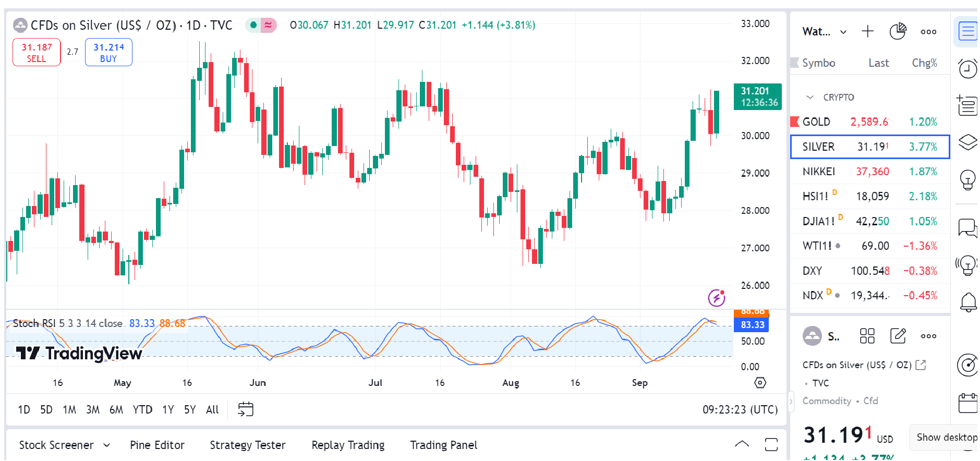The width and height of the screenshot is (980, 461).
Task: Collapse the CRYPTO watchlist section
Action: (x=810, y=98)
